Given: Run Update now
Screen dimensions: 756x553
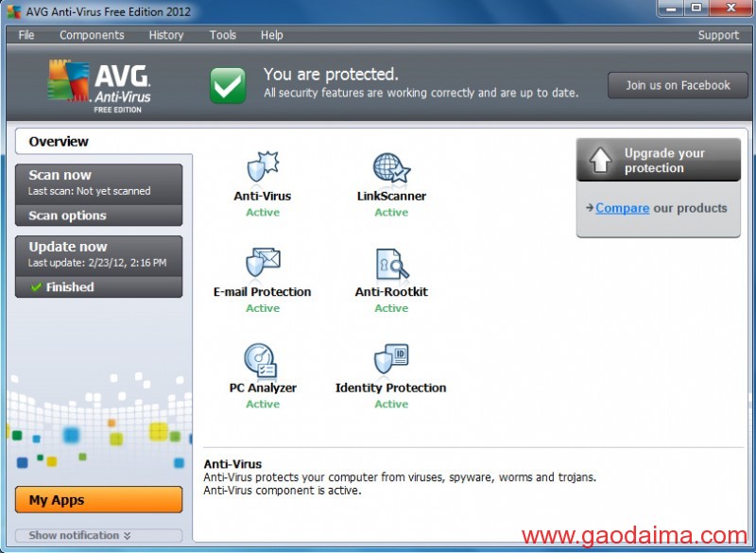Looking at the screenshot, I should (x=99, y=256).
